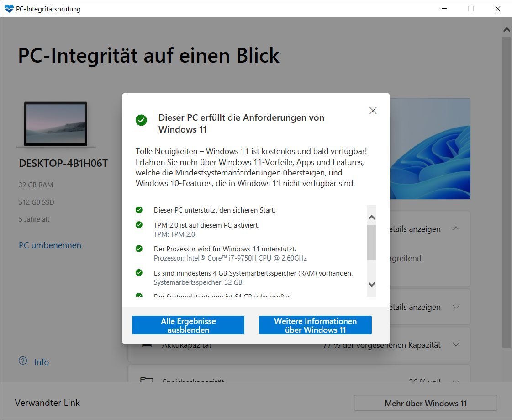Click Alle Ergebnisse ausblenden button

pos(188,325)
